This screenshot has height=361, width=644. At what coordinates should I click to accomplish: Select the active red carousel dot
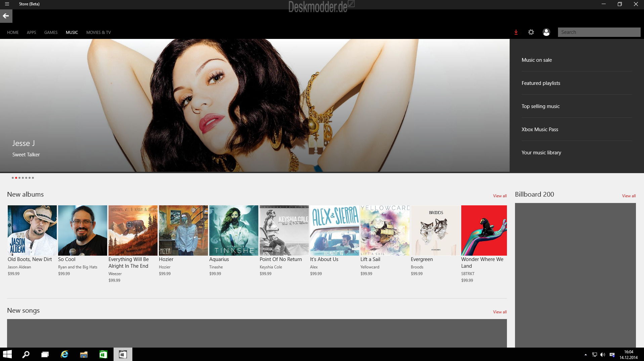16,178
